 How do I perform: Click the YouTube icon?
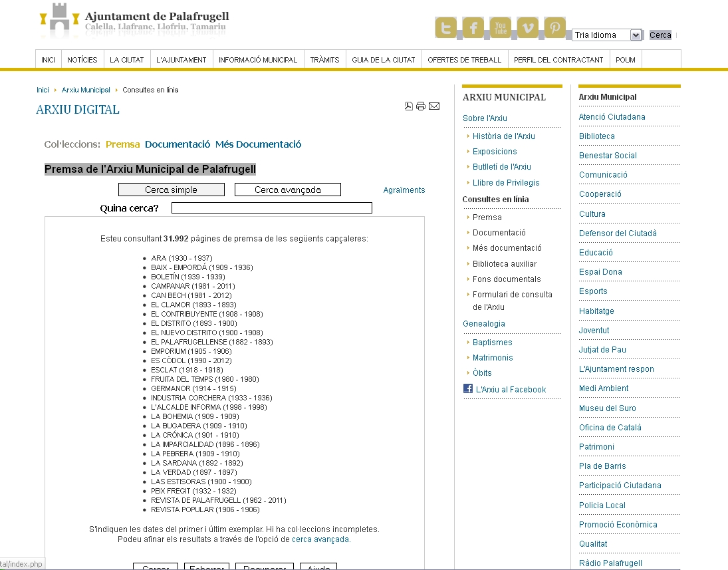point(501,27)
